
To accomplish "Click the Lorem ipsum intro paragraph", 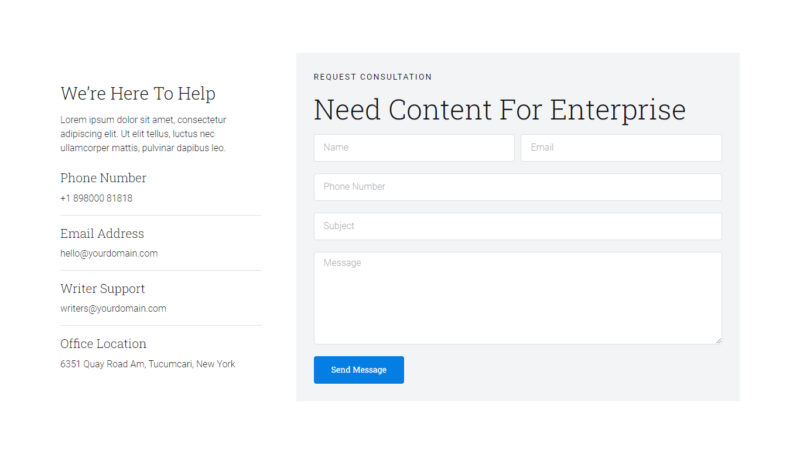I will [x=143, y=134].
